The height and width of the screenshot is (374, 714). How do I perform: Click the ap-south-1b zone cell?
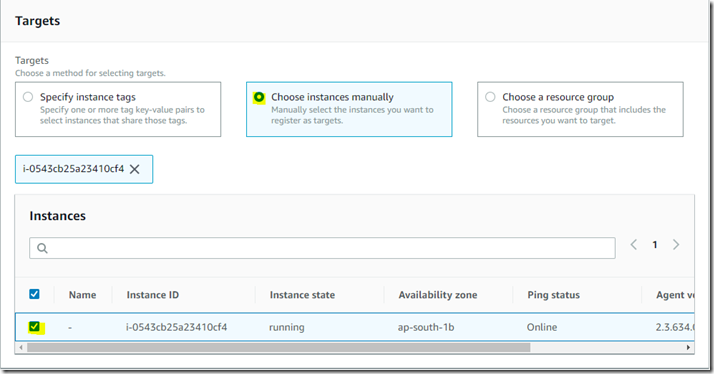click(426, 327)
